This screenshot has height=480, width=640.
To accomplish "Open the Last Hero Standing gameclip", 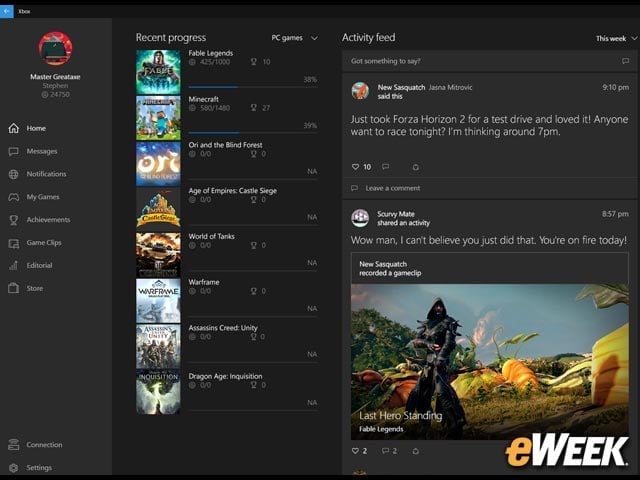I will pos(489,362).
